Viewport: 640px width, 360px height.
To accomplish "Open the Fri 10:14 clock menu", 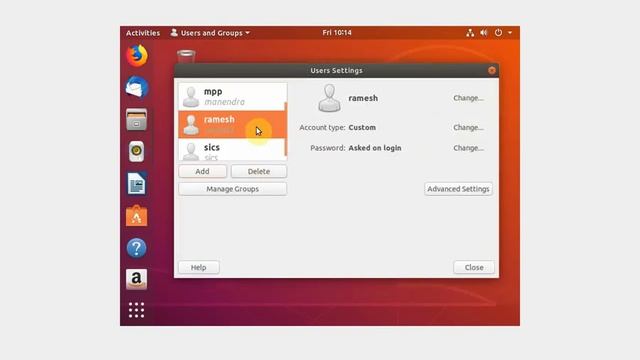I will 337,33.
